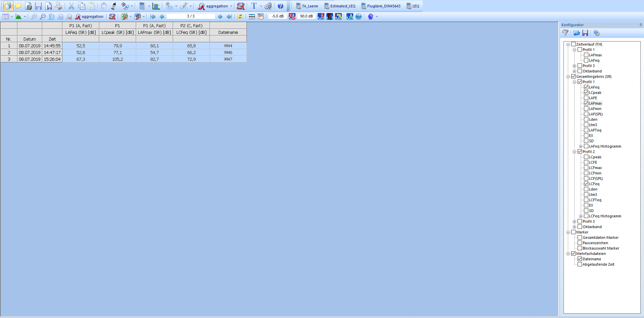Viewport: 644px width, 318px height.
Task: Uncheck LCFeq under Profil 2
Action: click(586, 184)
